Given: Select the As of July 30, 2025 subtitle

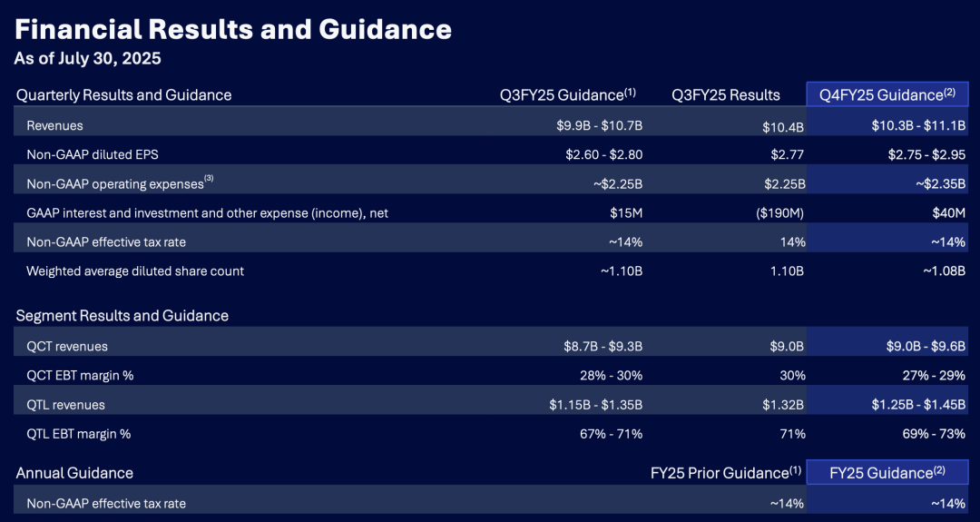Looking at the screenshot, I should click(x=87, y=59).
